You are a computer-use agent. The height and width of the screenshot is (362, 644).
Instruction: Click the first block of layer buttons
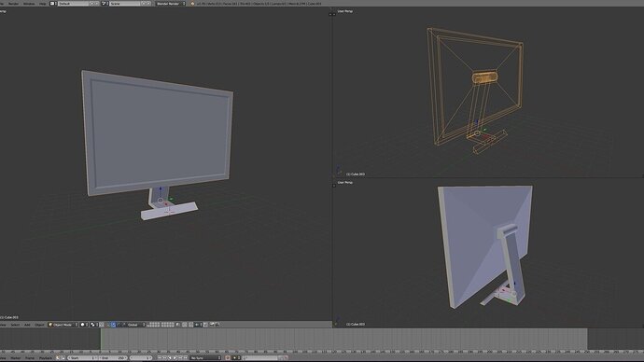(154, 325)
